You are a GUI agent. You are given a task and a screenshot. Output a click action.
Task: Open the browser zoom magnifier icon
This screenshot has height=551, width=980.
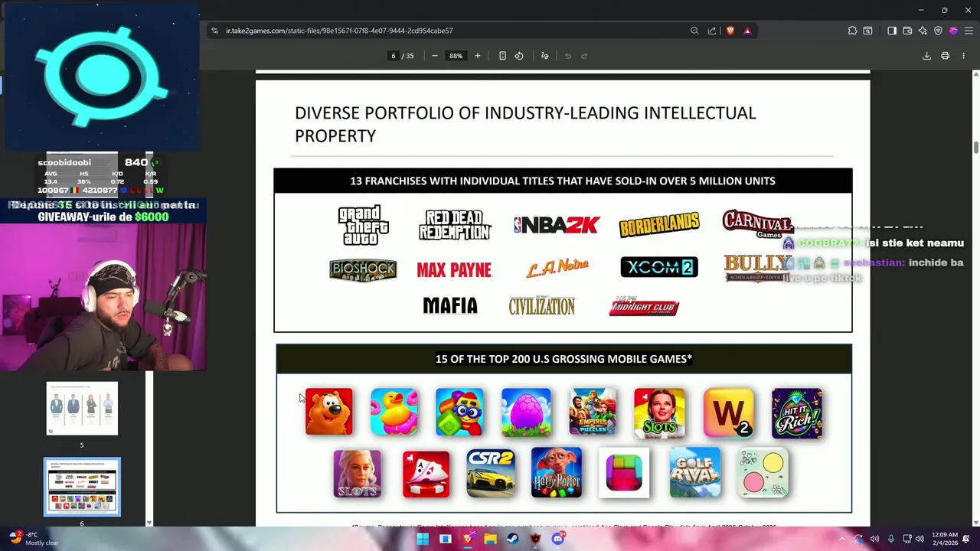(x=694, y=31)
